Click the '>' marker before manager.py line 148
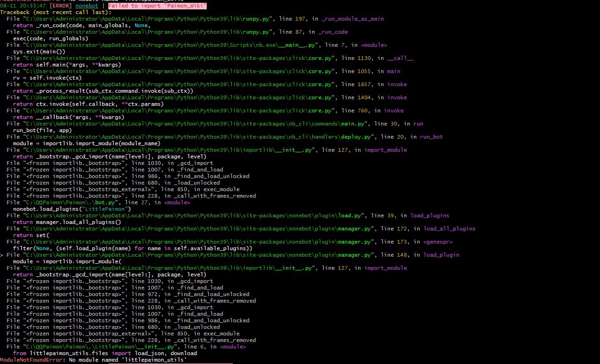 click(2, 255)
